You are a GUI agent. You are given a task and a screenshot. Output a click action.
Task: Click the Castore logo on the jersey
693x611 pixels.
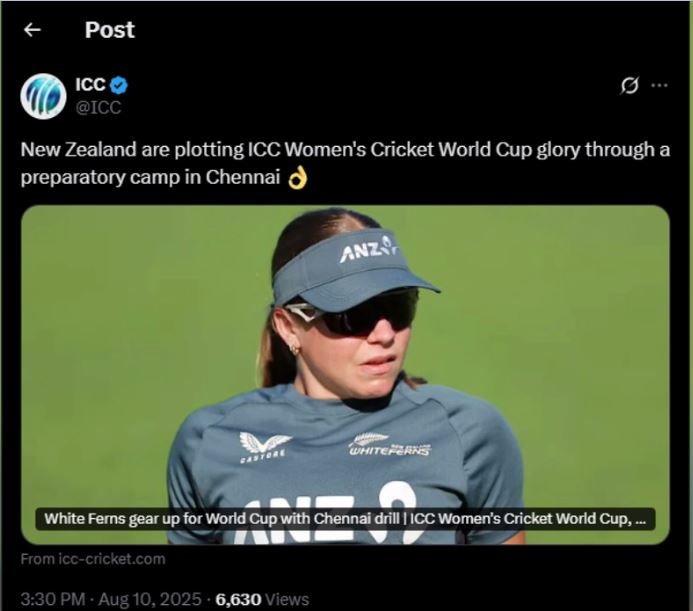[x=264, y=446]
